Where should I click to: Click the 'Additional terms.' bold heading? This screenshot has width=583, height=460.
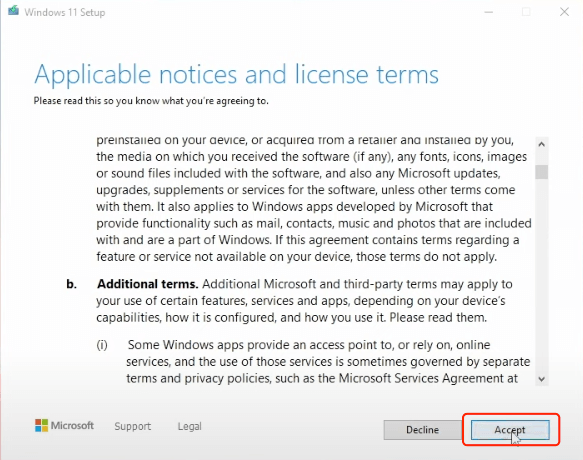[148, 284]
